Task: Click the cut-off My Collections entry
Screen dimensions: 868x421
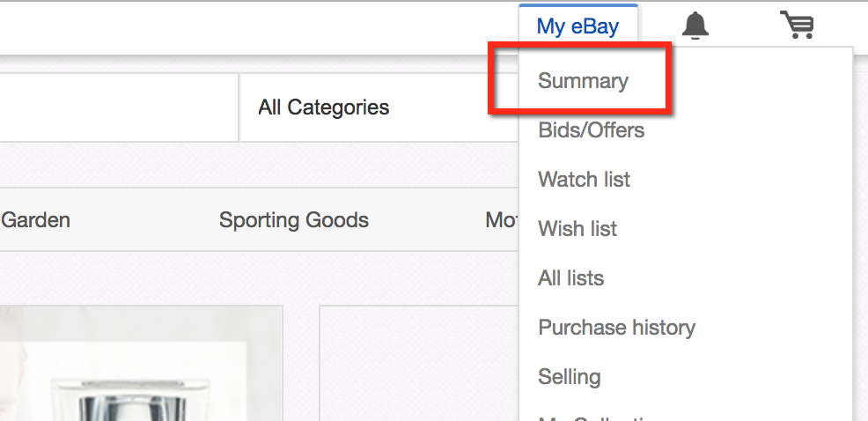Action: [599, 416]
